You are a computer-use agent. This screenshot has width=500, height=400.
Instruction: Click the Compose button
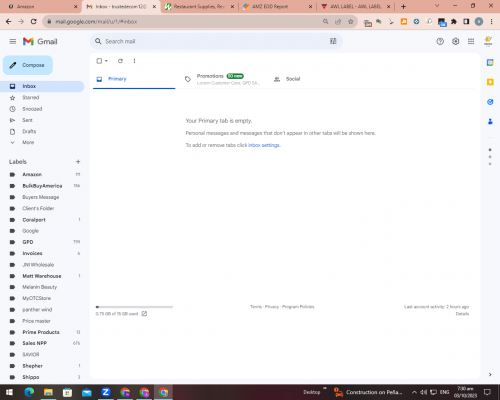tap(28, 65)
